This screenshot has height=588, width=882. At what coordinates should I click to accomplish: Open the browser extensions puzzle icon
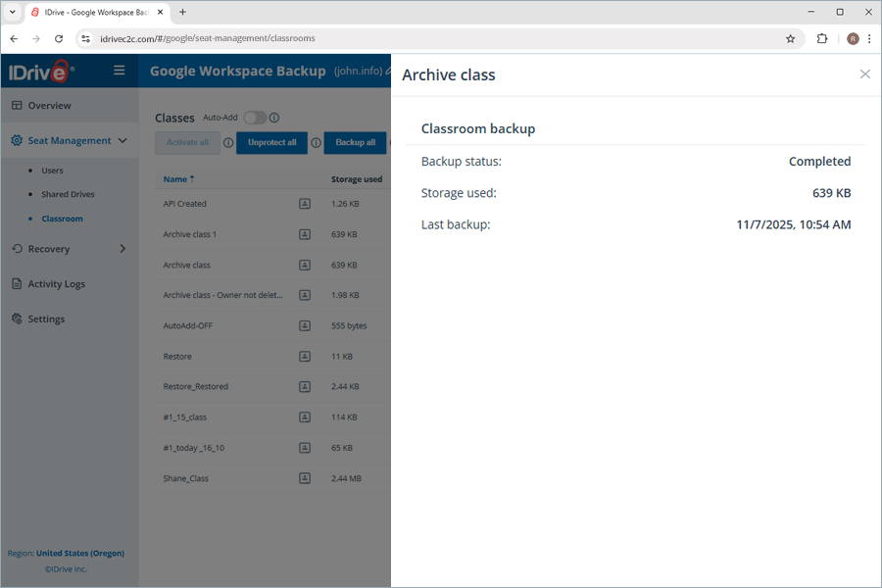pyautogui.click(x=820, y=38)
